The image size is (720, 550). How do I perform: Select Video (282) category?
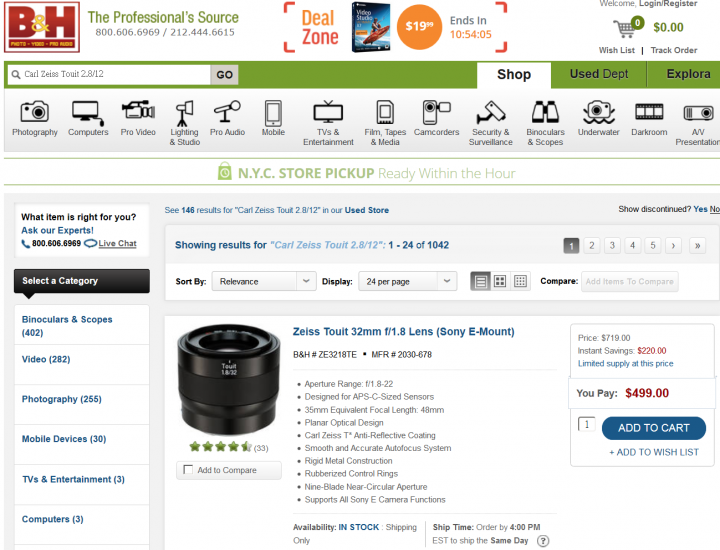tap(46, 359)
